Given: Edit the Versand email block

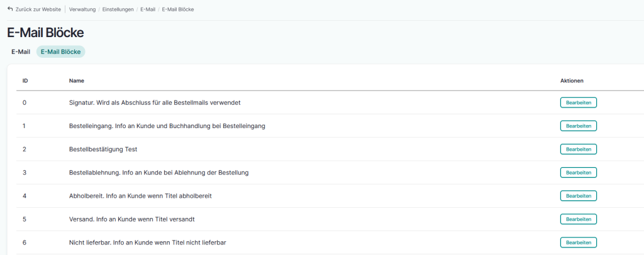Looking at the screenshot, I should tap(578, 219).
